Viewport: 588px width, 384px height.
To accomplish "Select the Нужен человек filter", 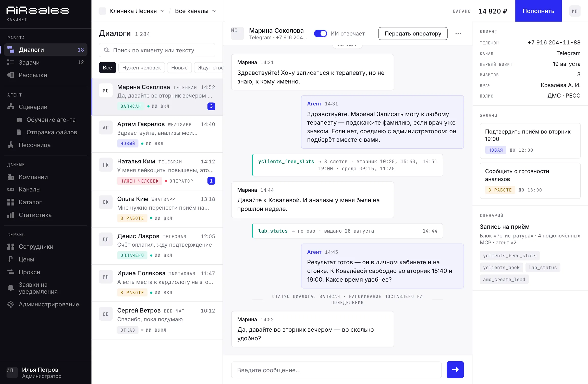I will (142, 68).
